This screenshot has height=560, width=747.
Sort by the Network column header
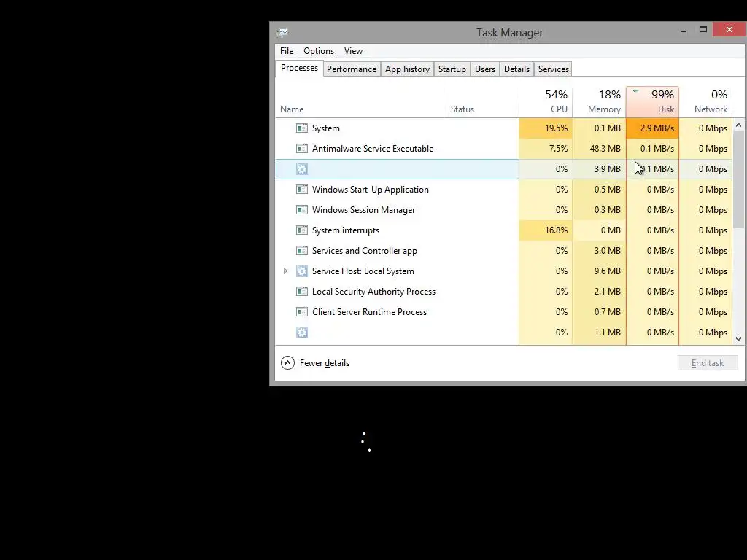(x=706, y=102)
